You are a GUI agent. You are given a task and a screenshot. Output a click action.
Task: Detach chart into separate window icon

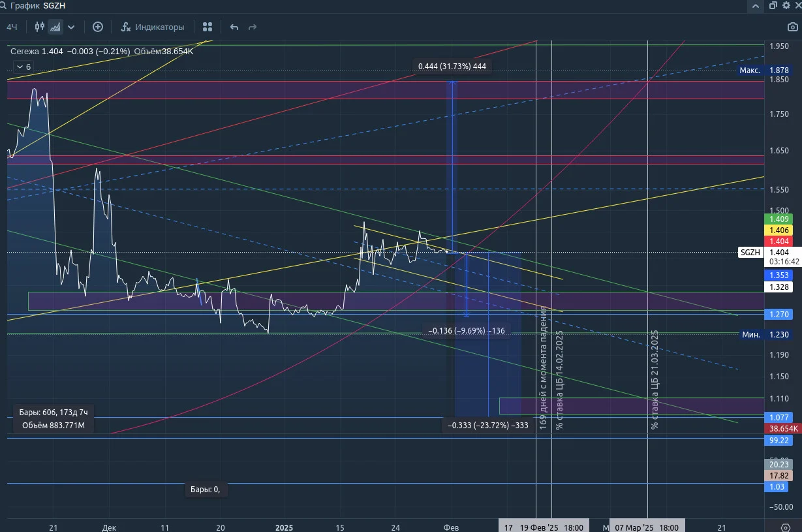click(773, 6)
